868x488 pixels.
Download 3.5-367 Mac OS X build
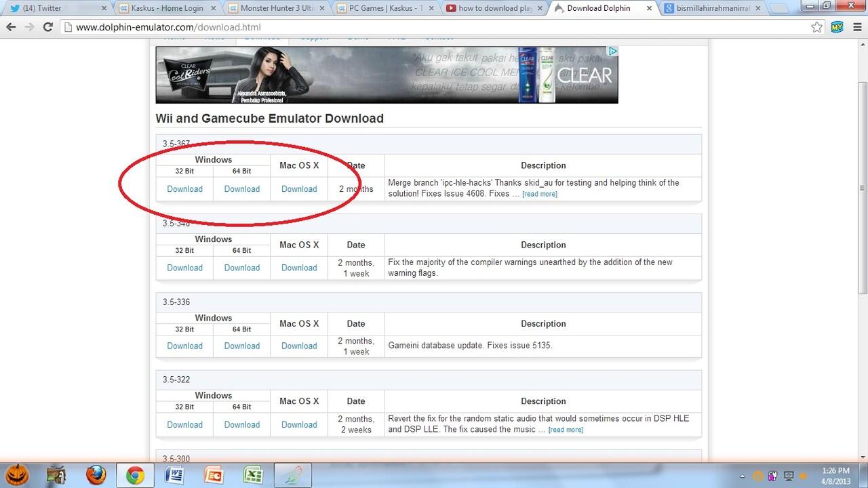[299, 189]
